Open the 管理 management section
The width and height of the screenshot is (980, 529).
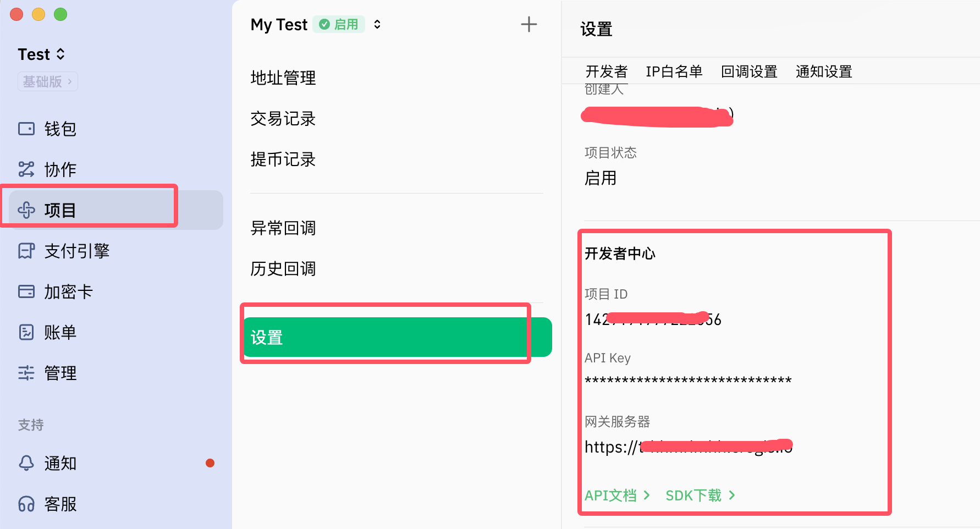coord(60,373)
